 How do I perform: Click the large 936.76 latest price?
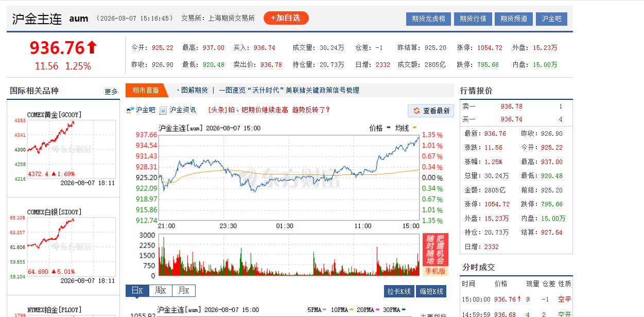click(x=57, y=48)
